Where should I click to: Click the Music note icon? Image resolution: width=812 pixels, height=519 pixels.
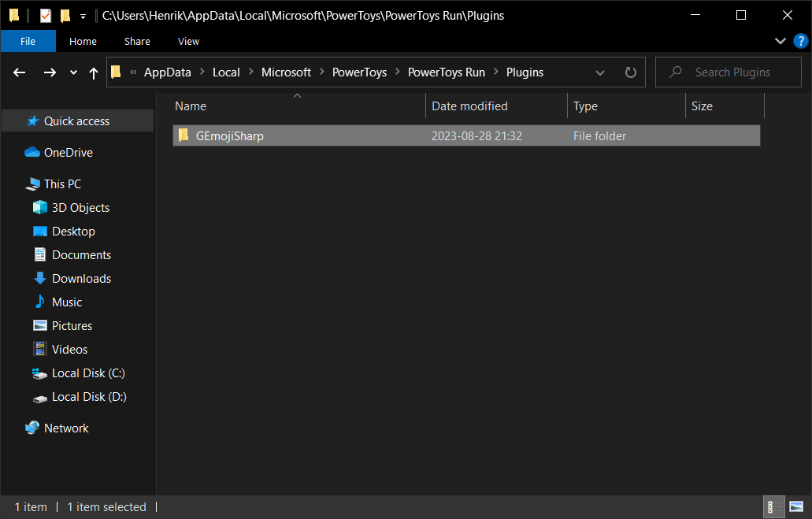pyautogui.click(x=40, y=302)
